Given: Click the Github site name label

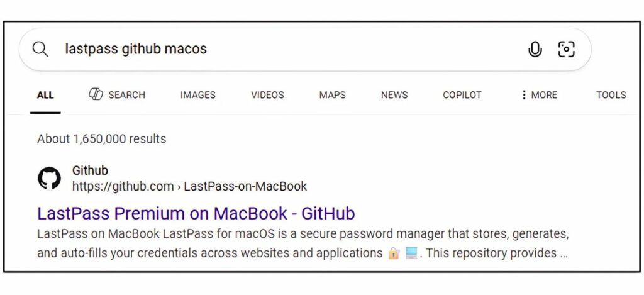Looking at the screenshot, I should 90,170.
